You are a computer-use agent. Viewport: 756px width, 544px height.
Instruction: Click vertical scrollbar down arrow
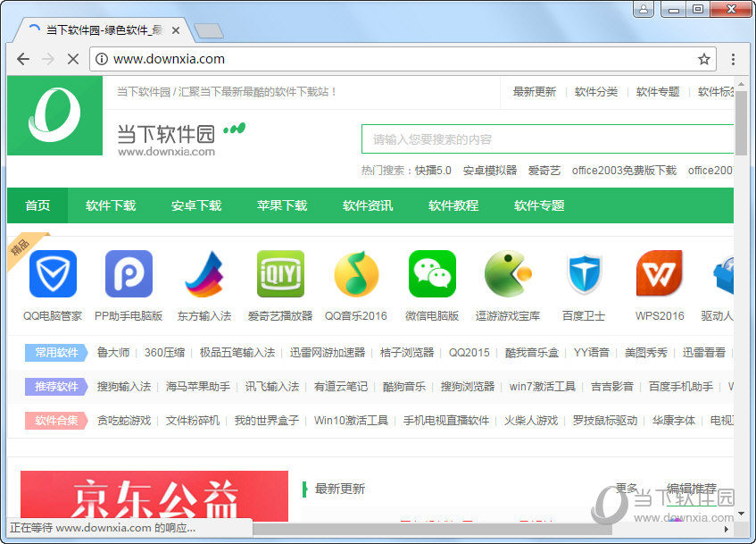(742, 514)
